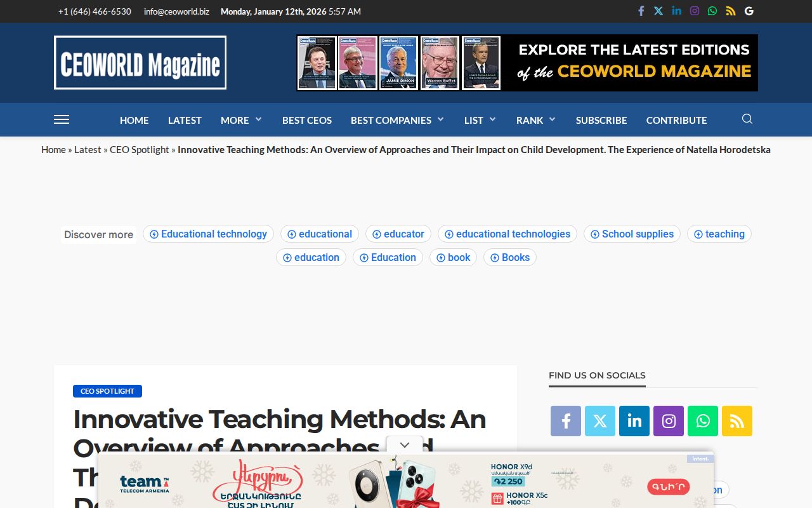
Task: Click the info@ceoworld.biz email link
Action: pyautogui.click(x=176, y=11)
